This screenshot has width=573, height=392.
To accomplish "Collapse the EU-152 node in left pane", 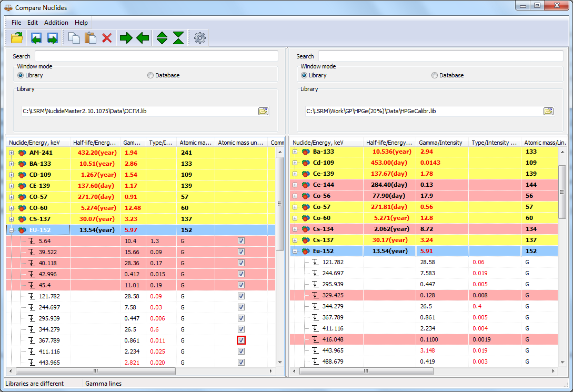I will 12,230.
